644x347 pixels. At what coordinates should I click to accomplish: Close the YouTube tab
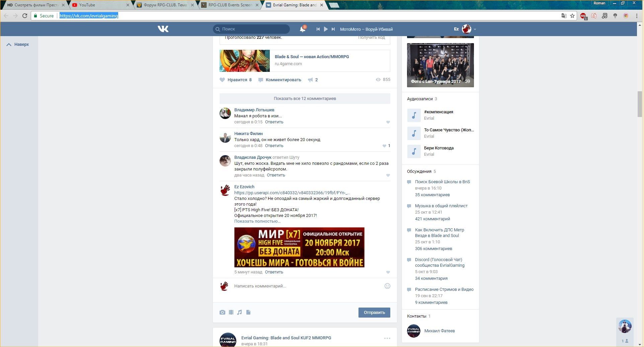click(x=128, y=5)
